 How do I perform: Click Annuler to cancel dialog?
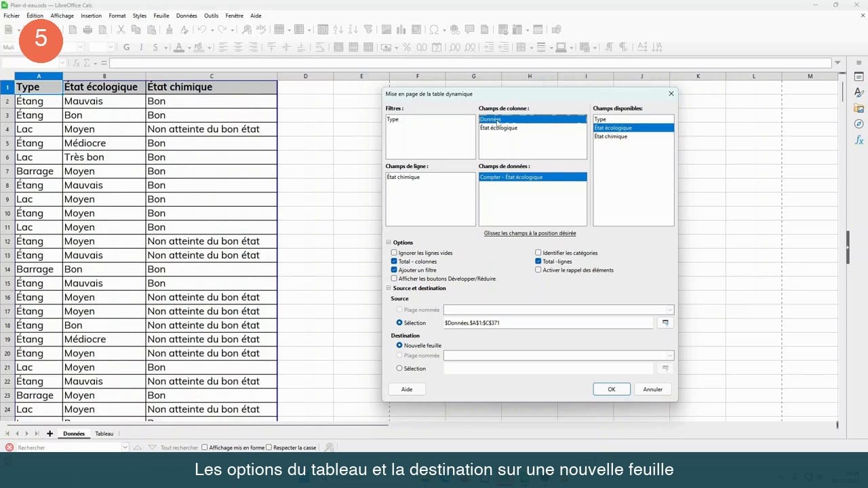[653, 389]
